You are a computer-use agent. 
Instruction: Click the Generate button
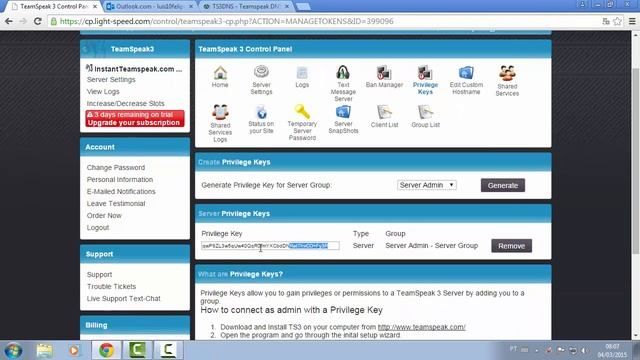coord(503,185)
